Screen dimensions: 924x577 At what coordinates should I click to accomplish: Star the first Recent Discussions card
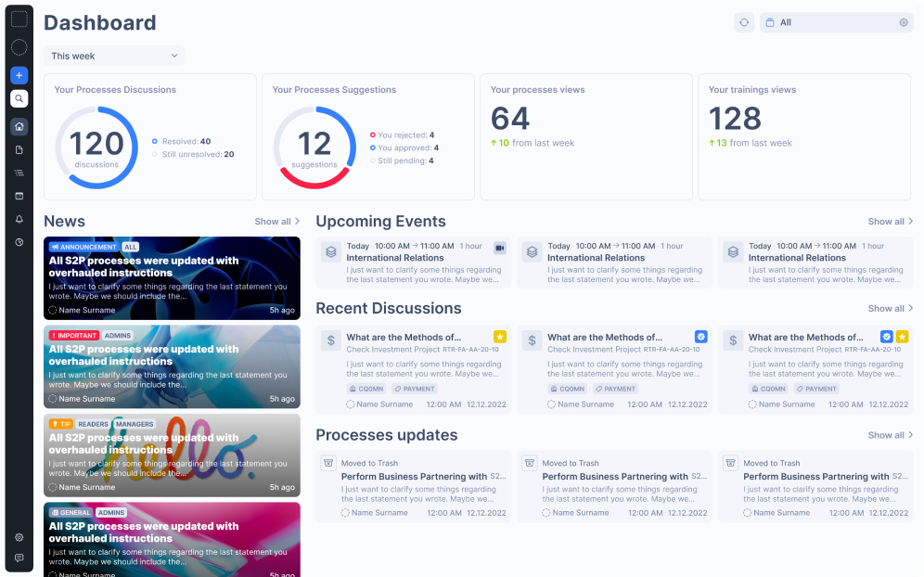point(499,336)
